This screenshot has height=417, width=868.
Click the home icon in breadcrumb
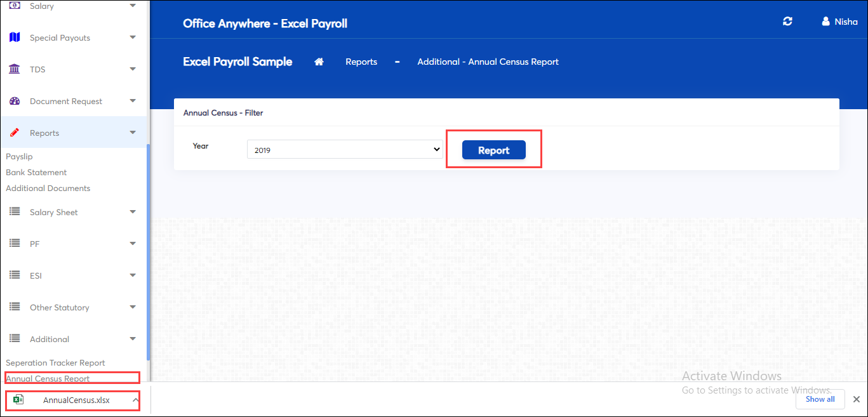click(x=319, y=62)
